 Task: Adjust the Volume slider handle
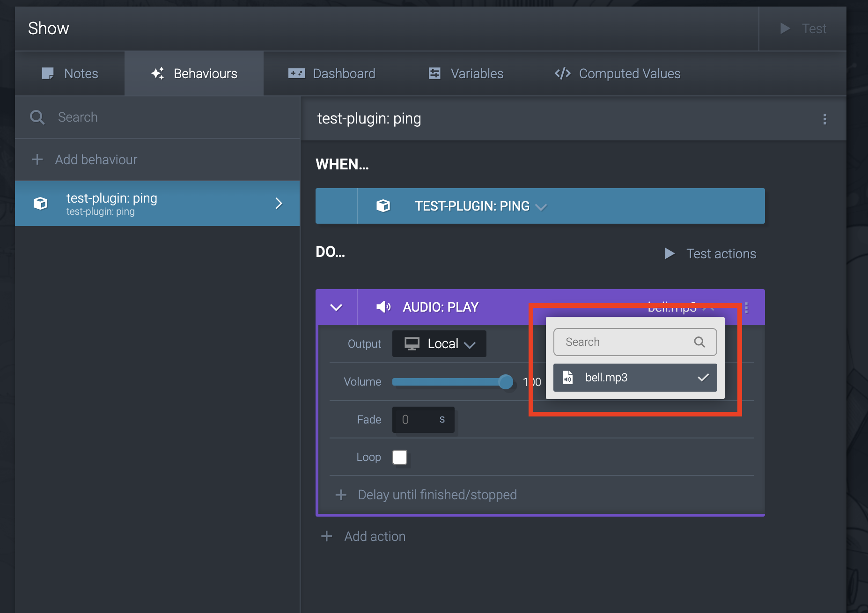pos(506,382)
